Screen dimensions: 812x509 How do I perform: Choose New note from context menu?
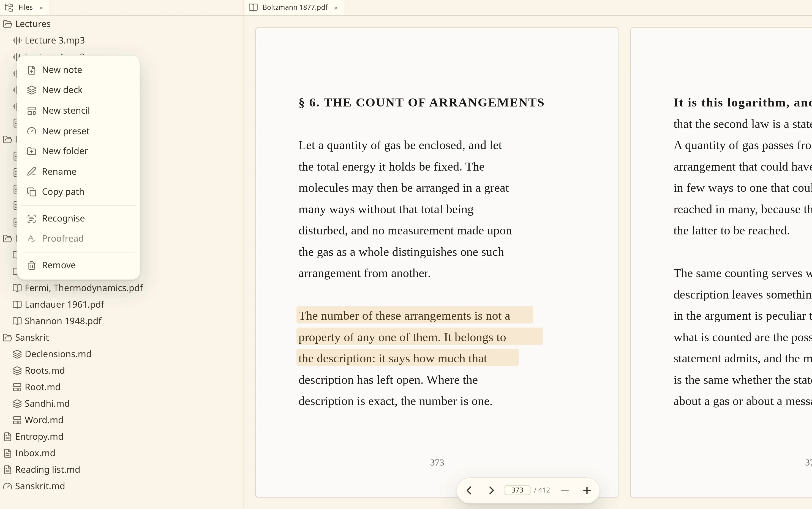click(x=78, y=70)
